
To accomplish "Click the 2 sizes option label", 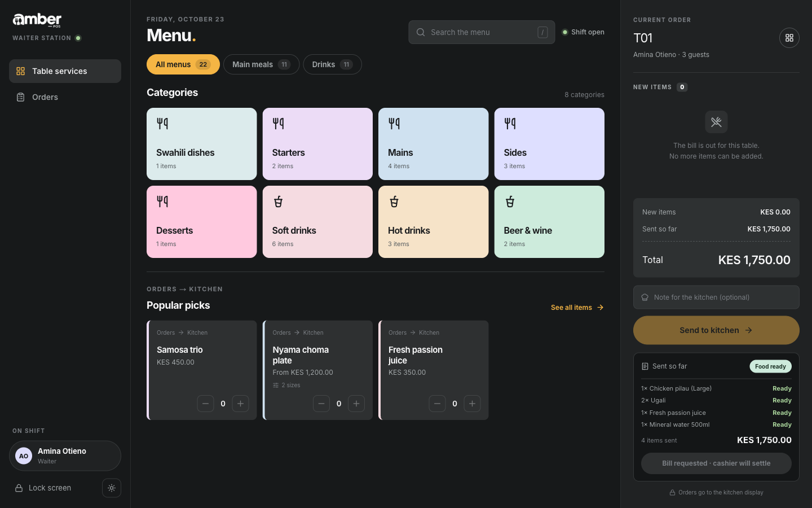I will point(286,386).
